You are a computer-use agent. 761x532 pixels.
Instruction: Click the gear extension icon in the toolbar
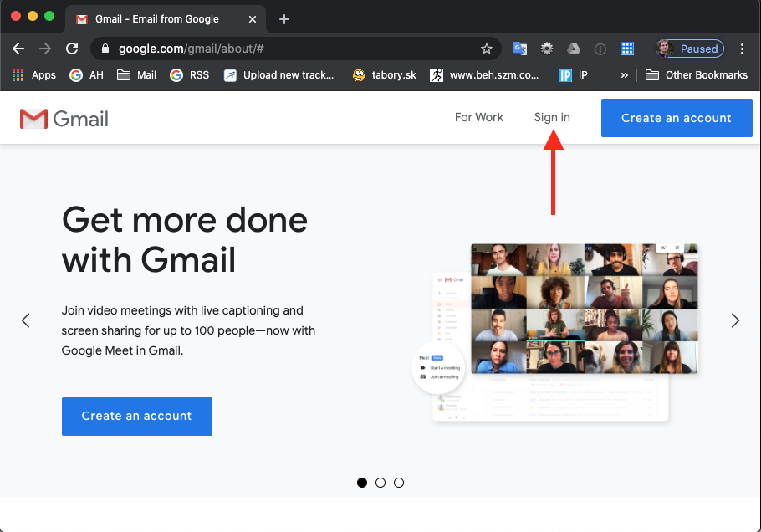point(547,49)
